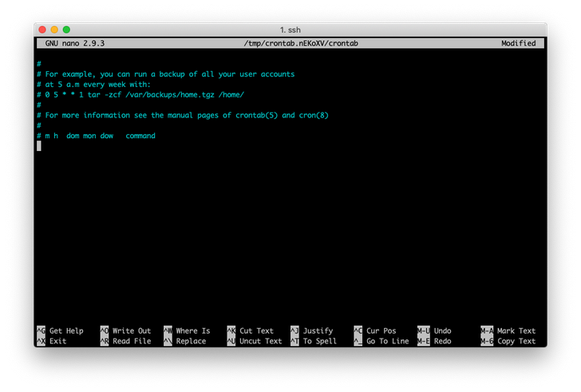Click the ^R Read File shortcut
The height and width of the screenshot is (392, 581).
[125, 341]
